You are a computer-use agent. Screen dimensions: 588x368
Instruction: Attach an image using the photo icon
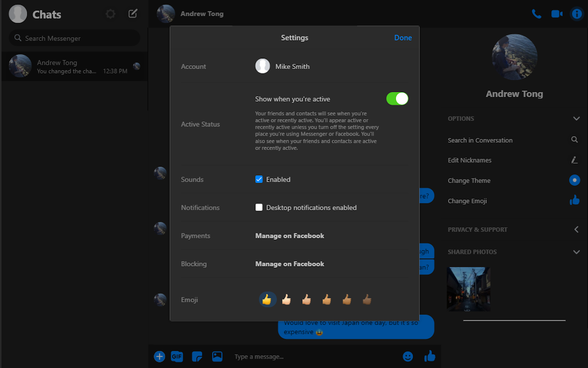point(217,356)
